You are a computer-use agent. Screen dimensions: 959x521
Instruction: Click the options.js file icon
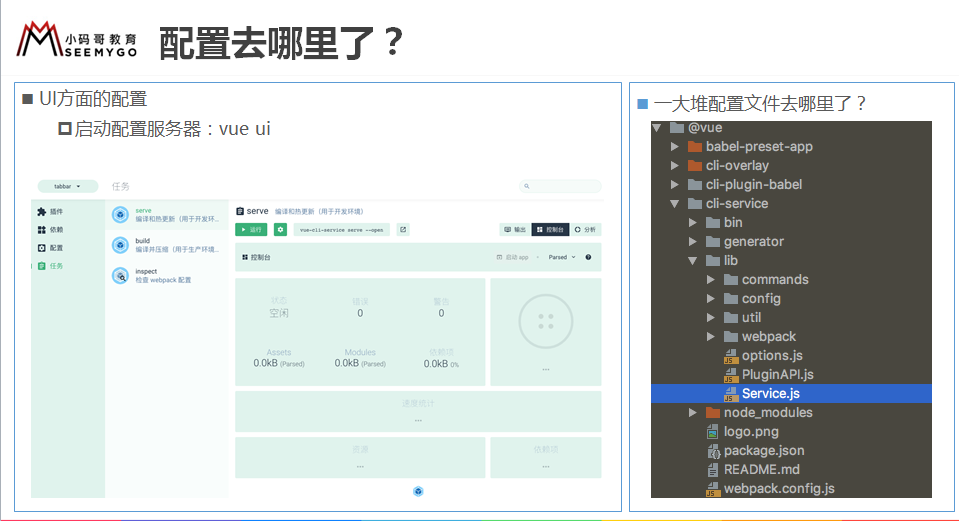[730, 356]
